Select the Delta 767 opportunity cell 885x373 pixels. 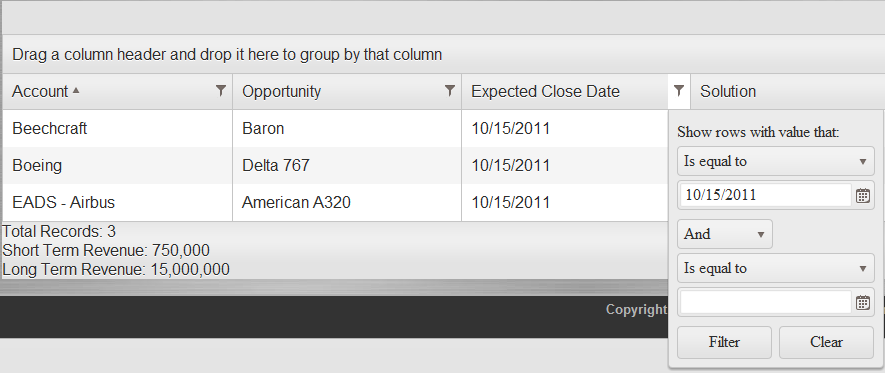347,165
